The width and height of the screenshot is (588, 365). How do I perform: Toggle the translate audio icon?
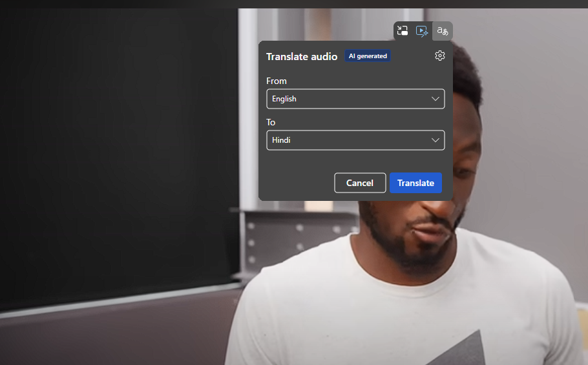[x=443, y=31]
